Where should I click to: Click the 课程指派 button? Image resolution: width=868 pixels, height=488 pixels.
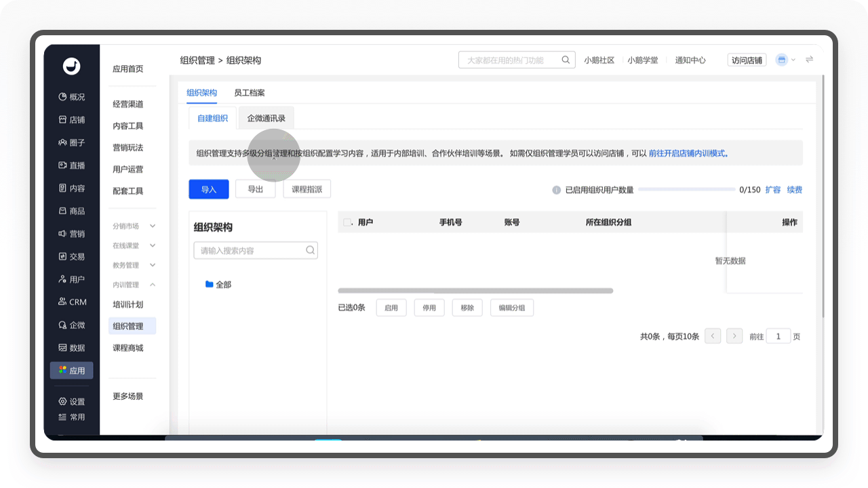tap(307, 189)
